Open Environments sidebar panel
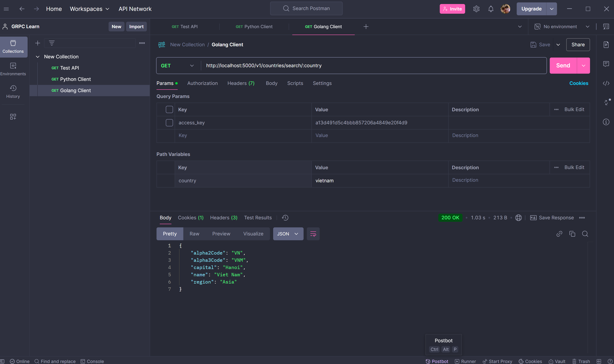Viewport: 614px width, 364px height. point(13,69)
